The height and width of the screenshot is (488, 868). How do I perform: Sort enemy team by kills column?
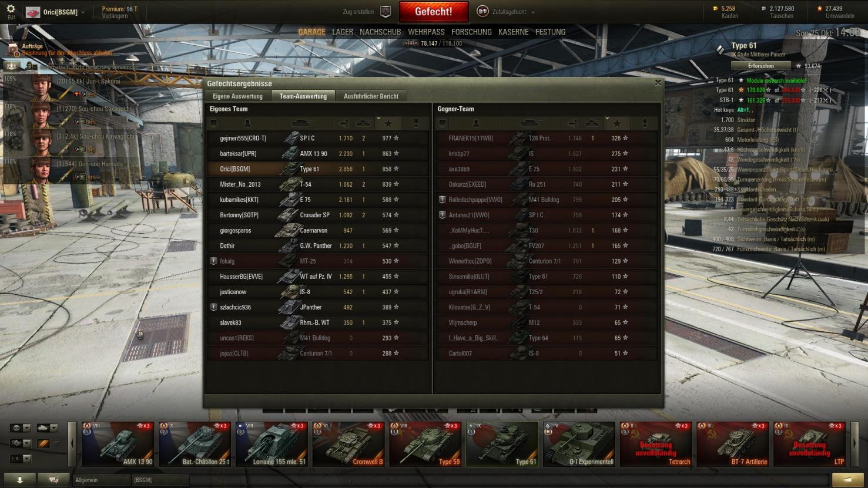[x=592, y=123]
